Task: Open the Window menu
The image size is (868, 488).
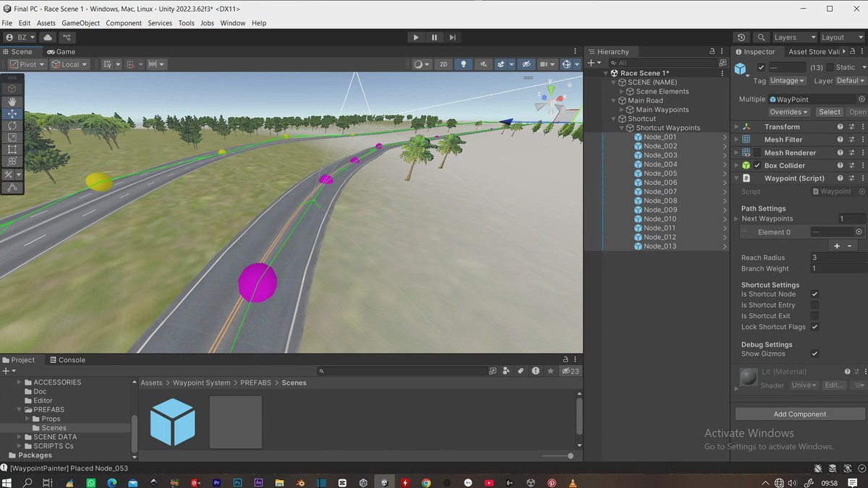Action: pyautogui.click(x=233, y=23)
